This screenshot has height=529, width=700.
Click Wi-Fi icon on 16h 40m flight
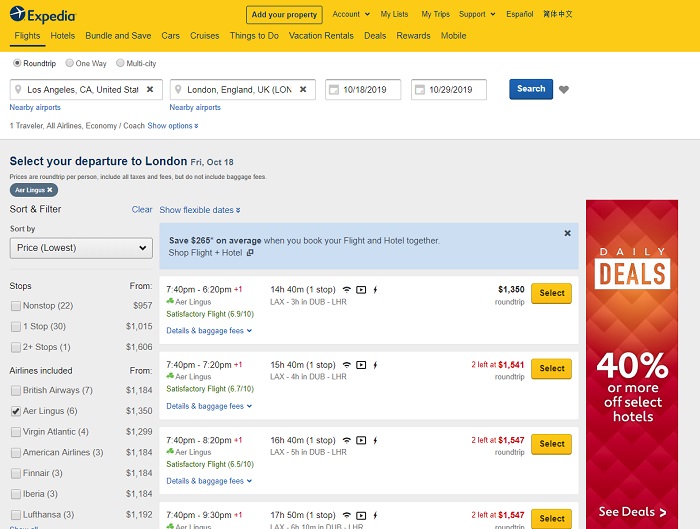(346, 440)
